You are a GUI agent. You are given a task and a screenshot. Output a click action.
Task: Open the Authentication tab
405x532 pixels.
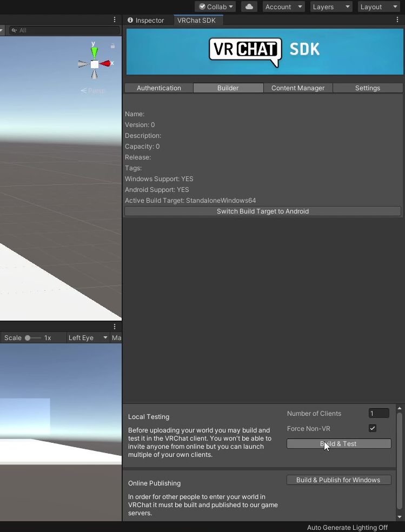159,88
